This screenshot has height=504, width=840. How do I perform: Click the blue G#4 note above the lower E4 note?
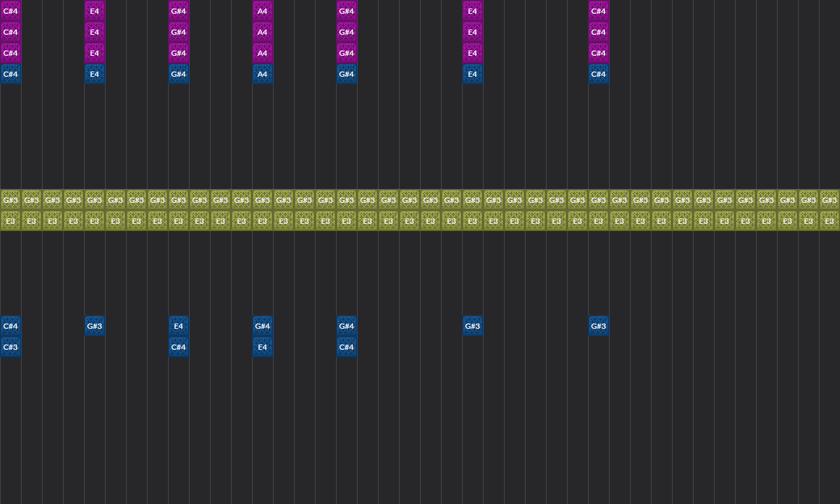click(x=262, y=326)
